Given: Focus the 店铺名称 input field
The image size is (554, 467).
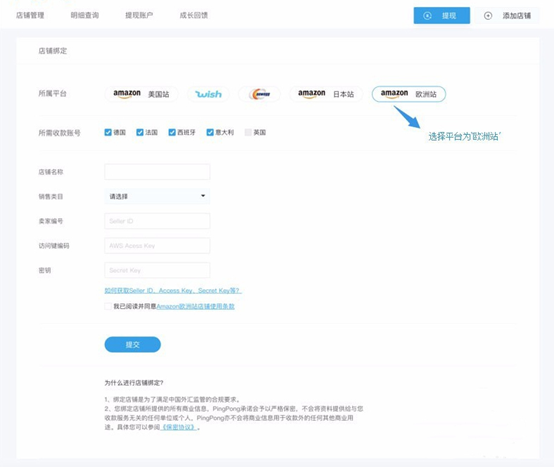Looking at the screenshot, I should click(157, 172).
